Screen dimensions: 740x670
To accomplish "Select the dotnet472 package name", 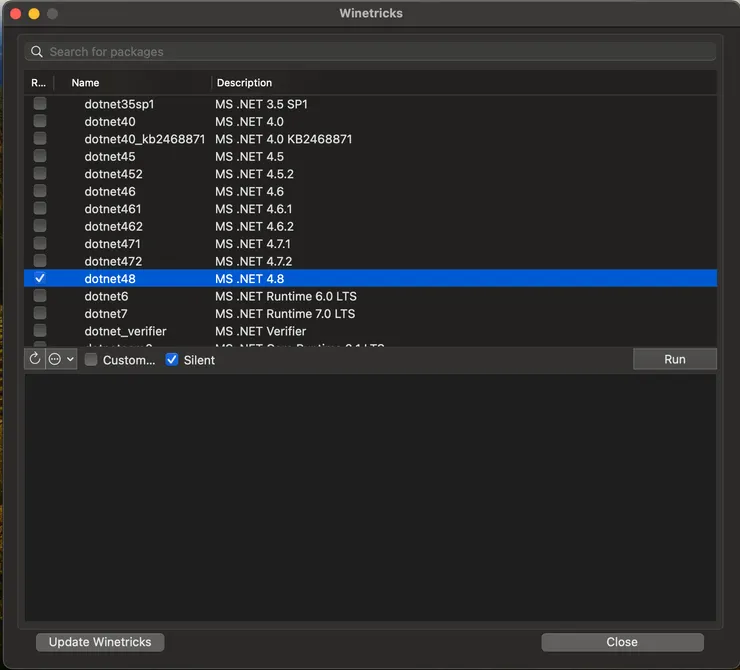I will coord(113,261).
